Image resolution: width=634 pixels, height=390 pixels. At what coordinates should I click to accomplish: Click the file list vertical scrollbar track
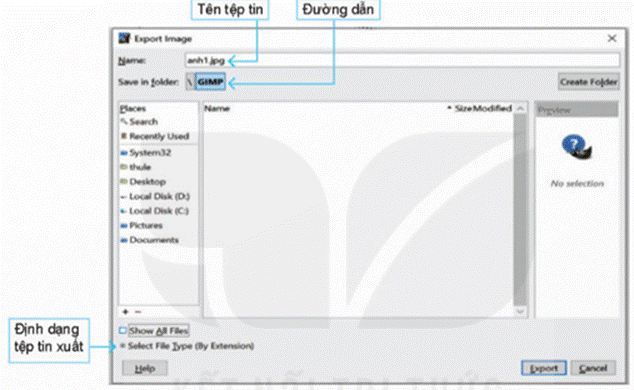tap(520, 209)
